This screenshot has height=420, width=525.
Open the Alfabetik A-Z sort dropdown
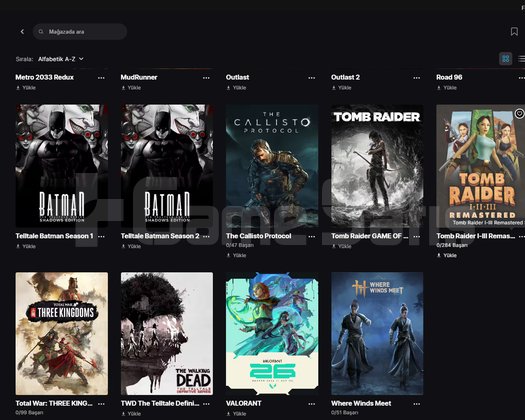point(61,59)
